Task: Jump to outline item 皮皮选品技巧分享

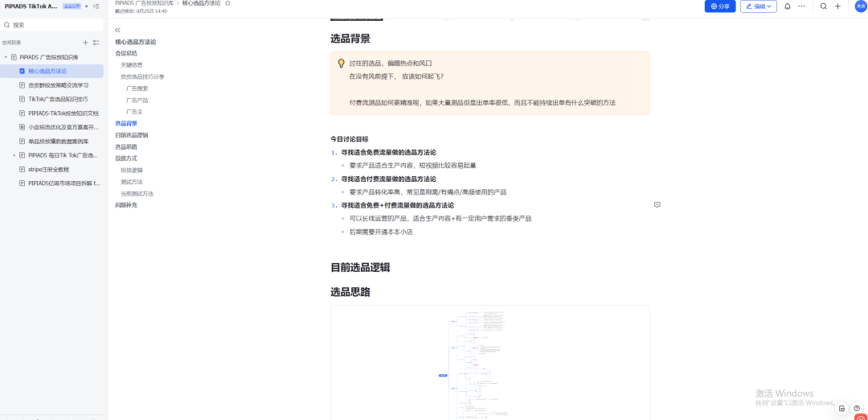Action: tap(142, 76)
